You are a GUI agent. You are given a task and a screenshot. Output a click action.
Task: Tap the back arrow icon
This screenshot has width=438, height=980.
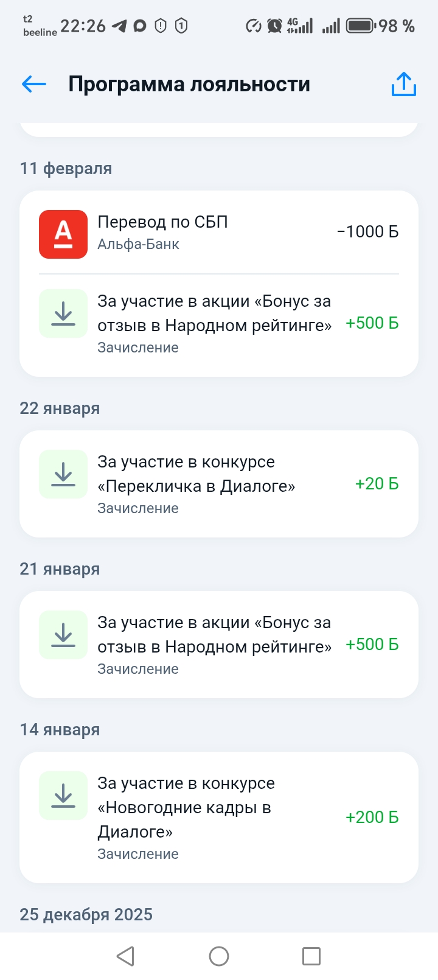34,84
